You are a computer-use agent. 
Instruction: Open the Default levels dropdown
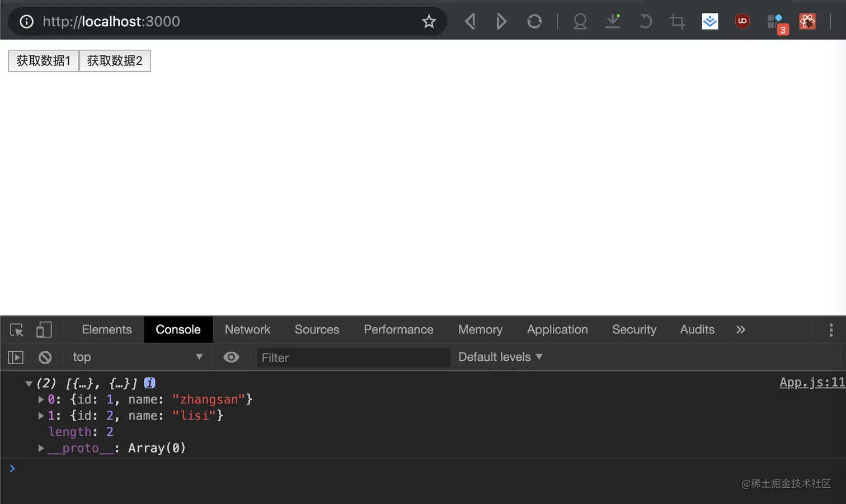[x=500, y=357]
